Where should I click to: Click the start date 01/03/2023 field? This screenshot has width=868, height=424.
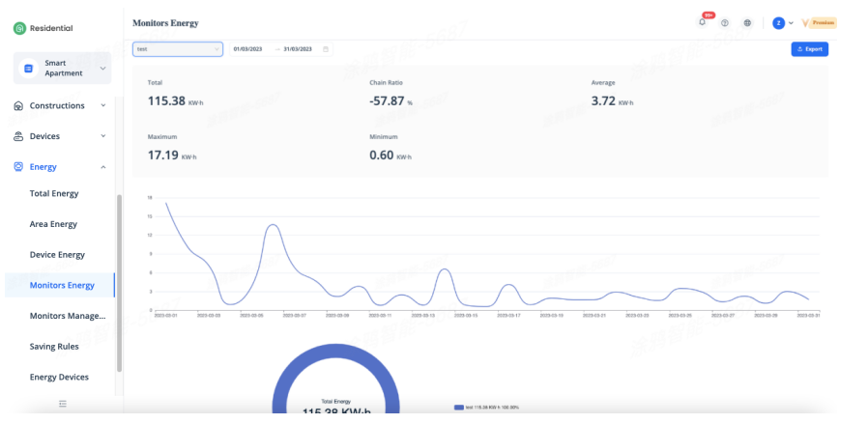(x=249, y=49)
